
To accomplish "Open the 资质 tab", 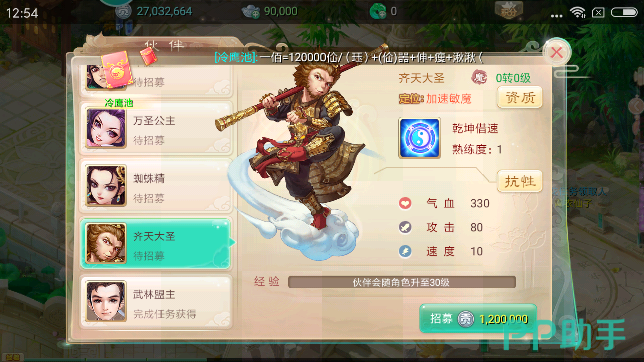I will (x=520, y=97).
